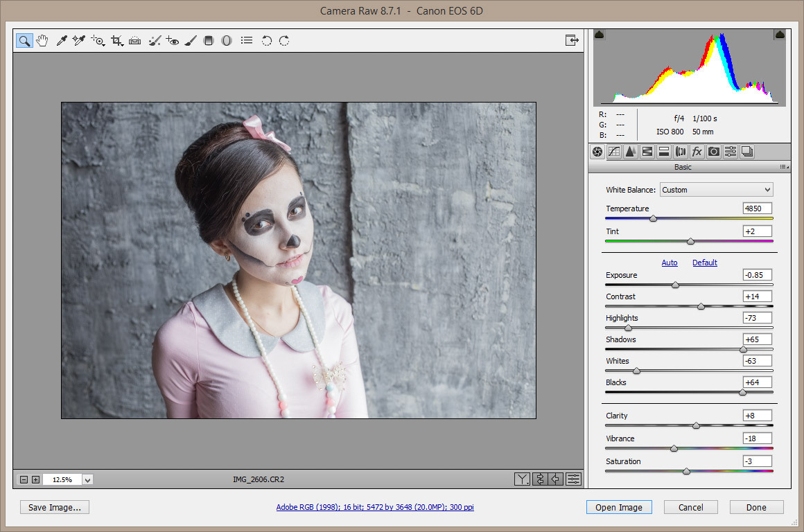The width and height of the screenshot is (804, 532).
Task: Click the Exposure slider handle
Action: (x=676, y=285)
